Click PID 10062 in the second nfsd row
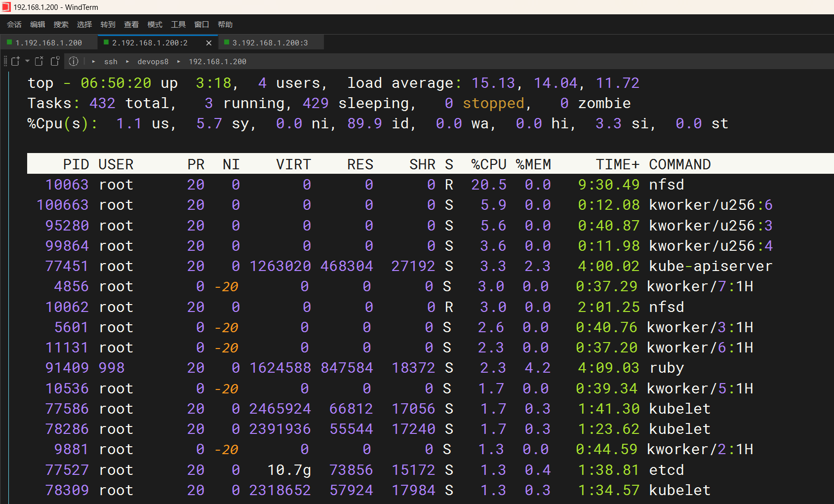This screenshot has width=834, height=504. tap(67, 307)
